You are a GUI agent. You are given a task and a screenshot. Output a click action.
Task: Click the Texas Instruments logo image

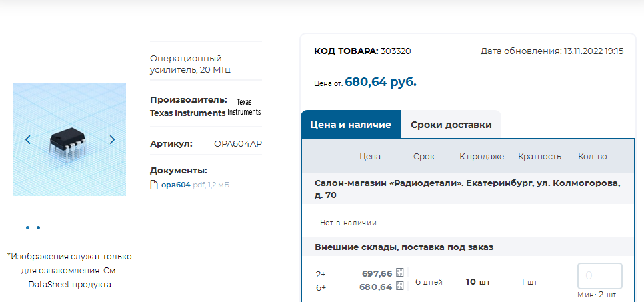[244, 107]
